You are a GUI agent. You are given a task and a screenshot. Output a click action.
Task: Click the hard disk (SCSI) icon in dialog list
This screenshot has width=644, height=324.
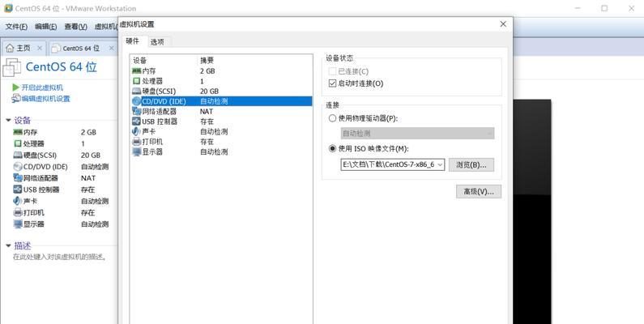136,92
